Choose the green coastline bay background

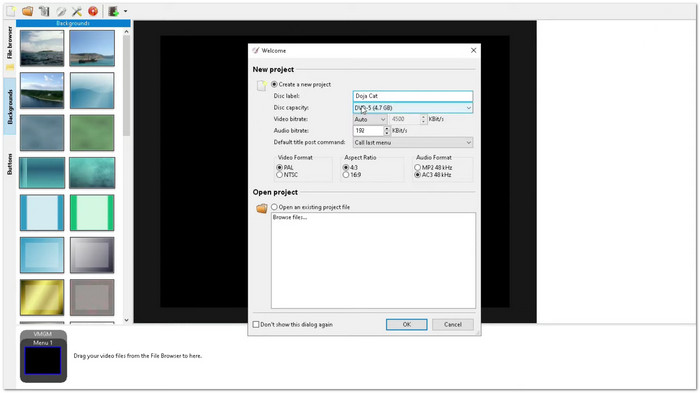[x=42, y=91]
